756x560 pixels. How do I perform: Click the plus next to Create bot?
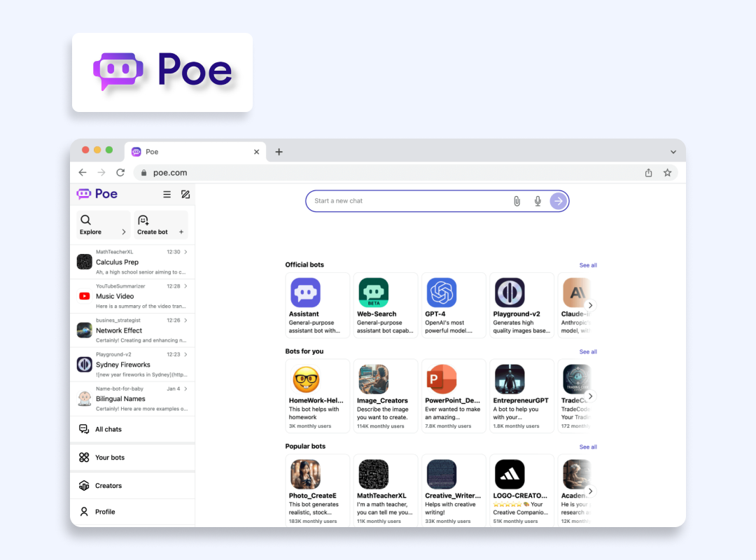click(x=181, y=232)
